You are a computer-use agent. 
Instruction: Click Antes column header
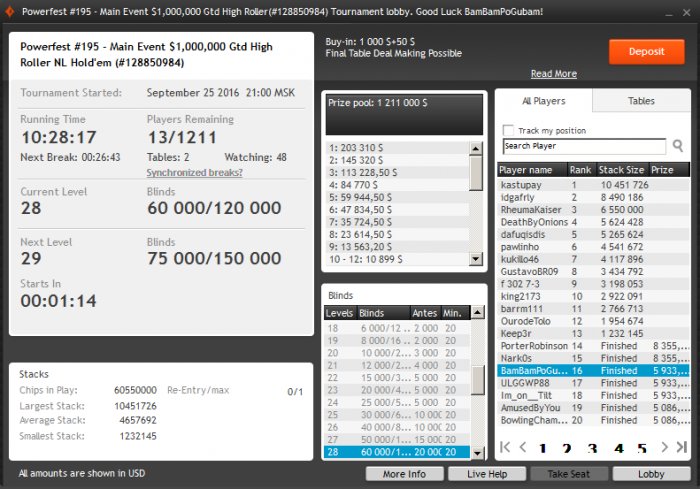point(425,313)
